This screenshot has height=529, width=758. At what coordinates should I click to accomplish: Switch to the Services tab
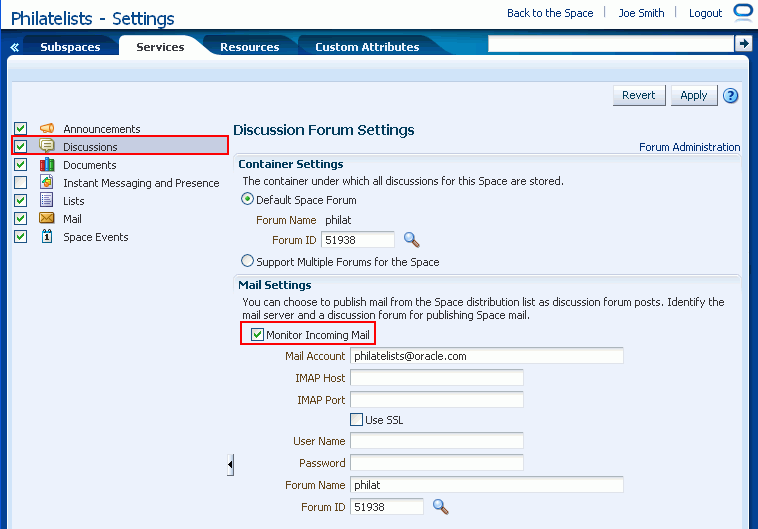[x=160, y=47]
